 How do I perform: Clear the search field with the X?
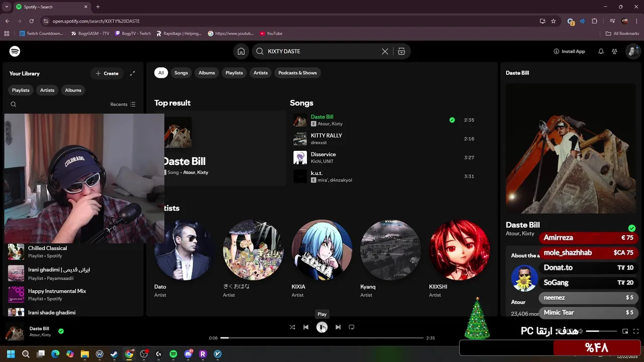coord(385,51)
